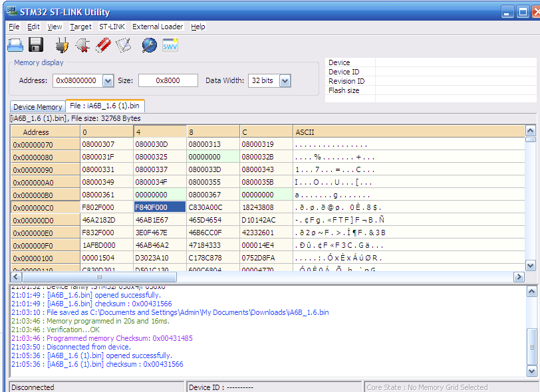The image size is (540, 392).
Task: Open the Target menu
Action: tap(81, 27)
